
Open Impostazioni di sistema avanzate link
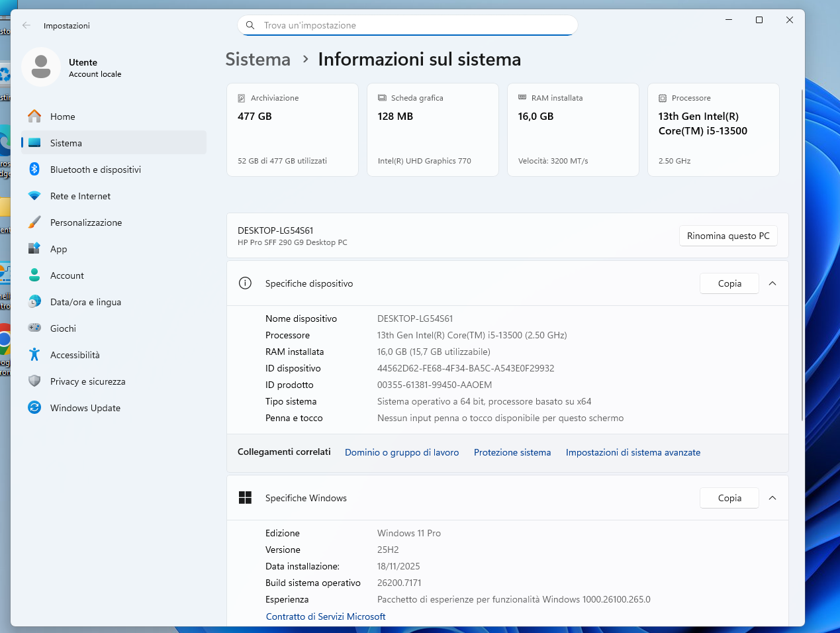[633, 452]
